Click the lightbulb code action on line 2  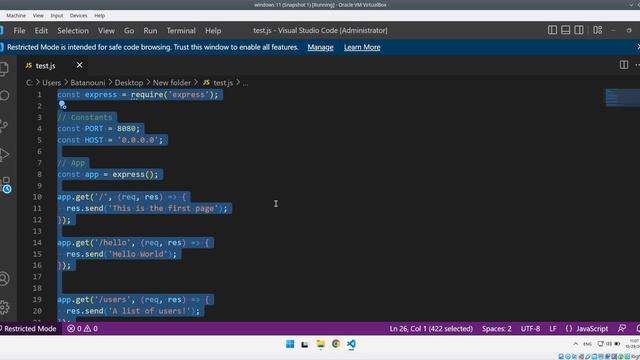62,105
